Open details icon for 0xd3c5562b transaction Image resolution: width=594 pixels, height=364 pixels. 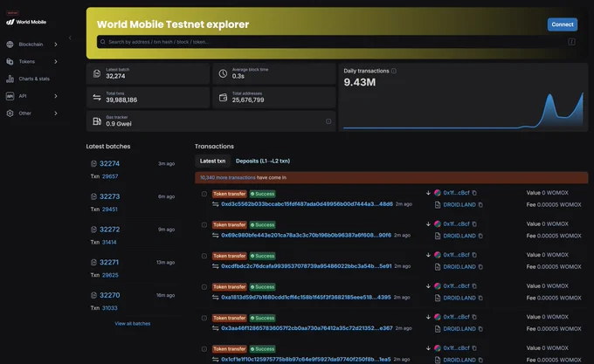pos(204,194)
